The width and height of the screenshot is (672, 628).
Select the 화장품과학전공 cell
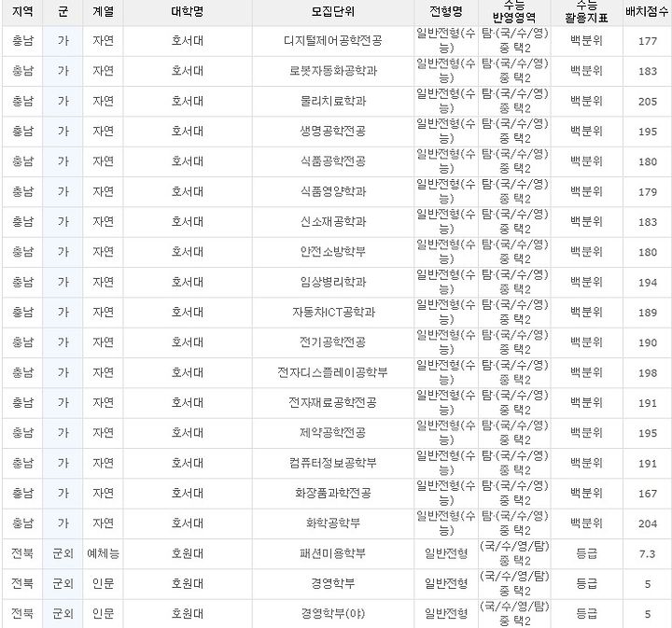click(333, 494)
